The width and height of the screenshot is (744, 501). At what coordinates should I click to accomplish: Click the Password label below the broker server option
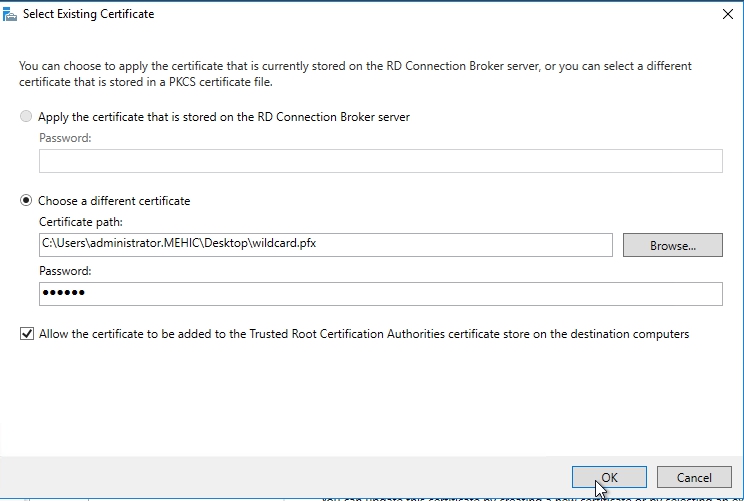click(x=65, y=138)
